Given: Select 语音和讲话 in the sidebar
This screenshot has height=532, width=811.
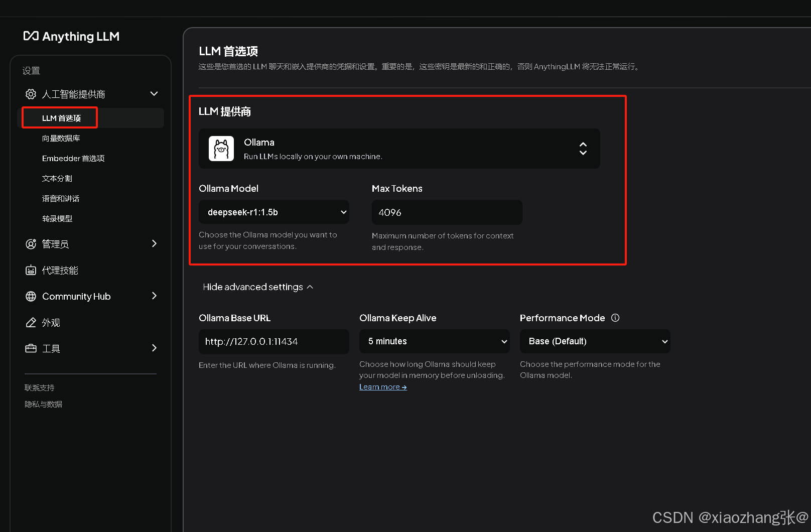Looking at the screenshot, I should (x=60, y=198).
